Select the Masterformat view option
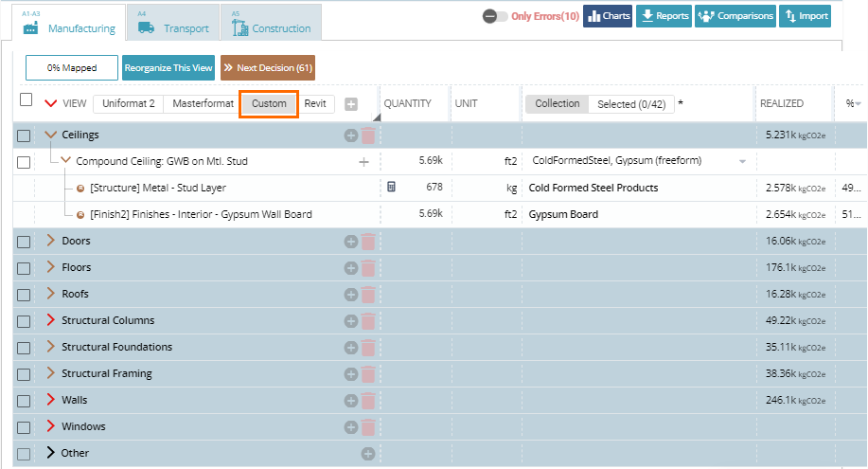The height and width of the screenshot is (469, 868). tap(203, 103)
